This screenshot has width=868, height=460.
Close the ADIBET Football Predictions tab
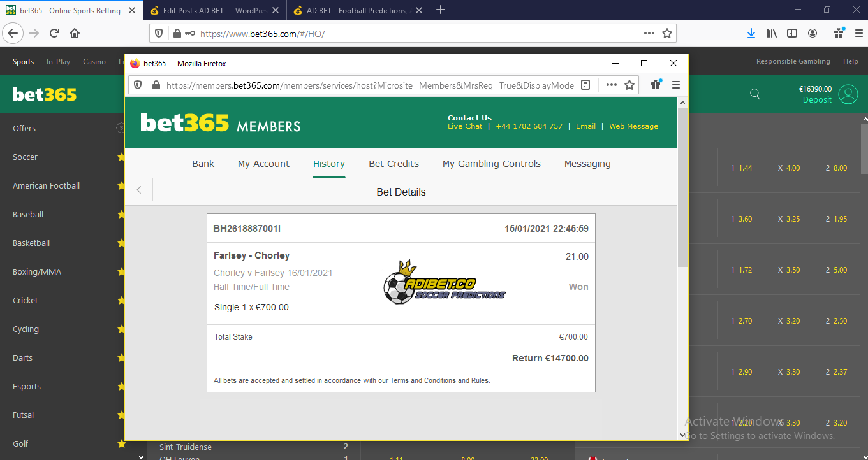click(x=419, y=11)
